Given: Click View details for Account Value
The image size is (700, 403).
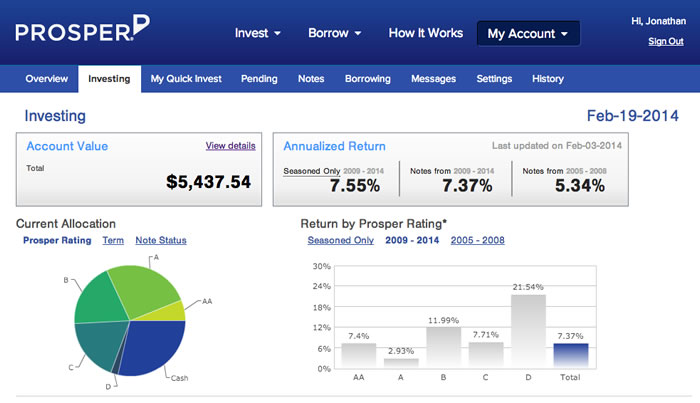Looking at the screenshot, I should coord(230,146).
